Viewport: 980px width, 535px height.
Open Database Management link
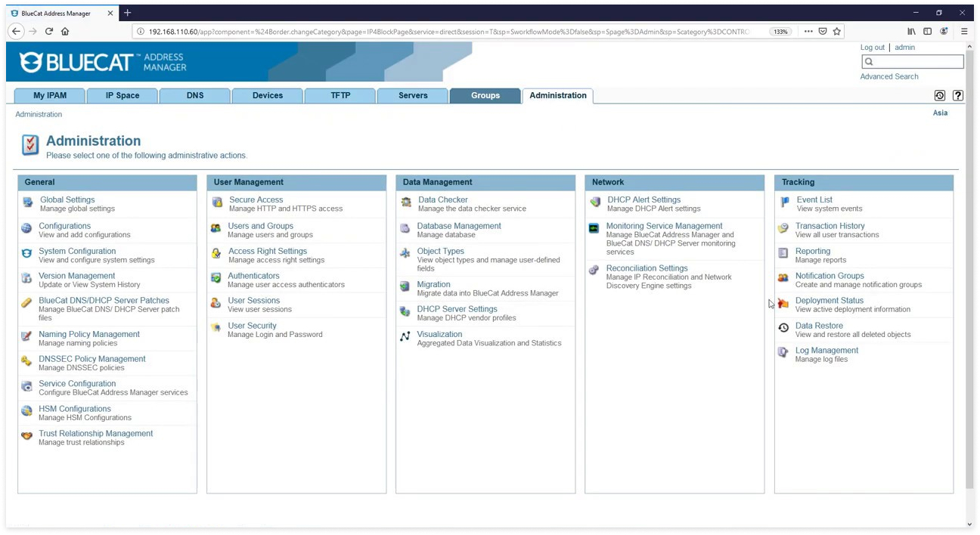click(459, 226)
